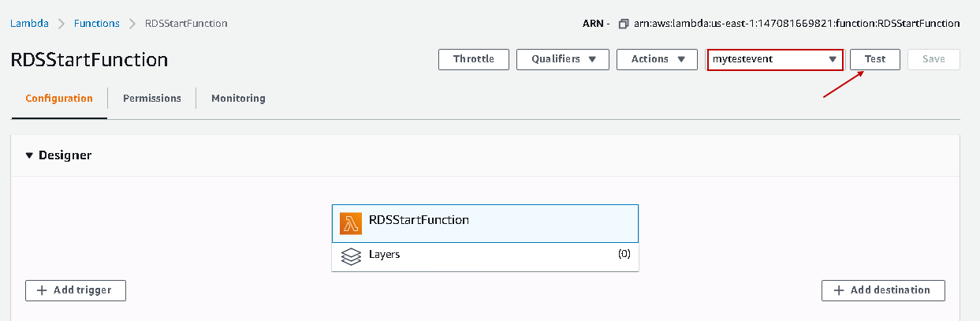Expand the Actions dropdown menu
Screen dimensions: 980x321
[657, 59]
